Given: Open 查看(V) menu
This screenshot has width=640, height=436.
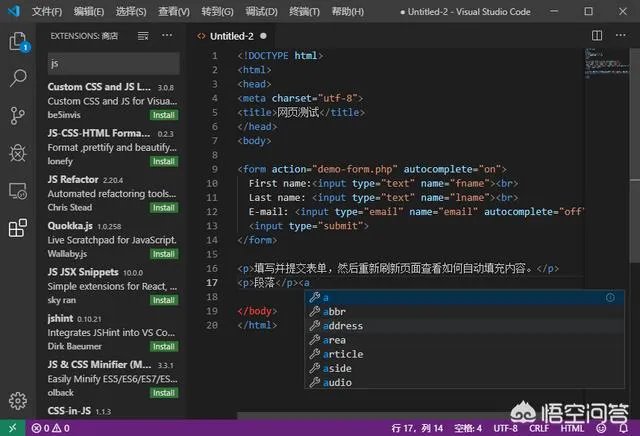Looking at the screenshot, I should pos(174,11).
